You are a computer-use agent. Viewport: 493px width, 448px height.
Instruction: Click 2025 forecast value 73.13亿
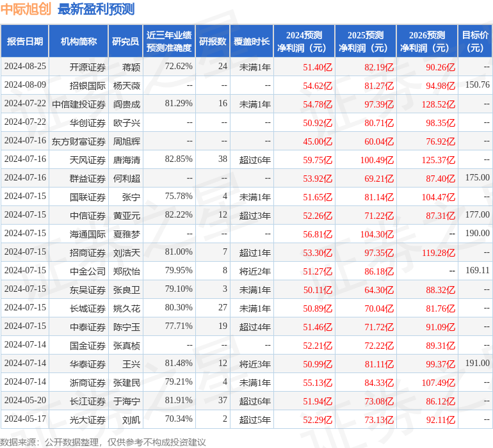379,419
